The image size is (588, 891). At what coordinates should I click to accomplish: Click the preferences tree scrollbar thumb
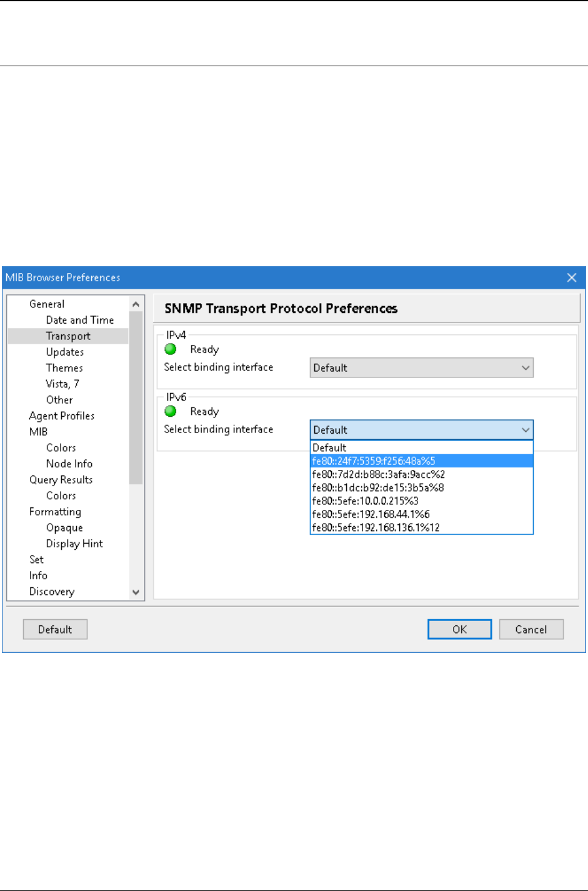click(136, 397)
